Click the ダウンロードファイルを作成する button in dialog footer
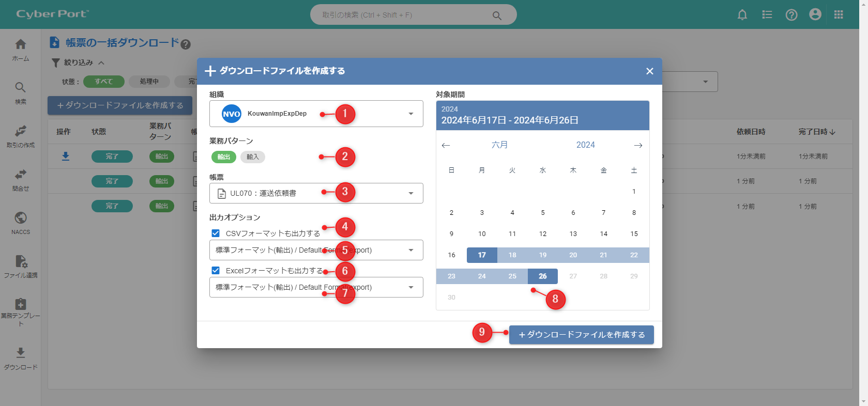The height and width of the screenshot is (406, 868). pos(581,335)
